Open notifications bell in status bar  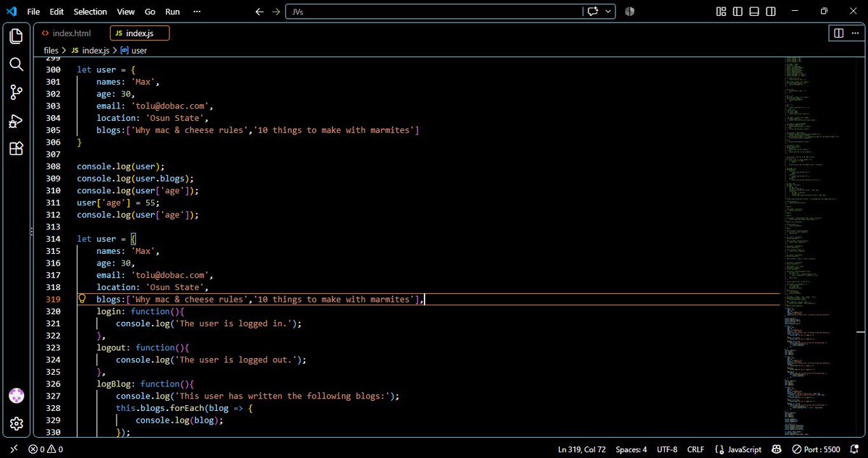coord(854,449)
